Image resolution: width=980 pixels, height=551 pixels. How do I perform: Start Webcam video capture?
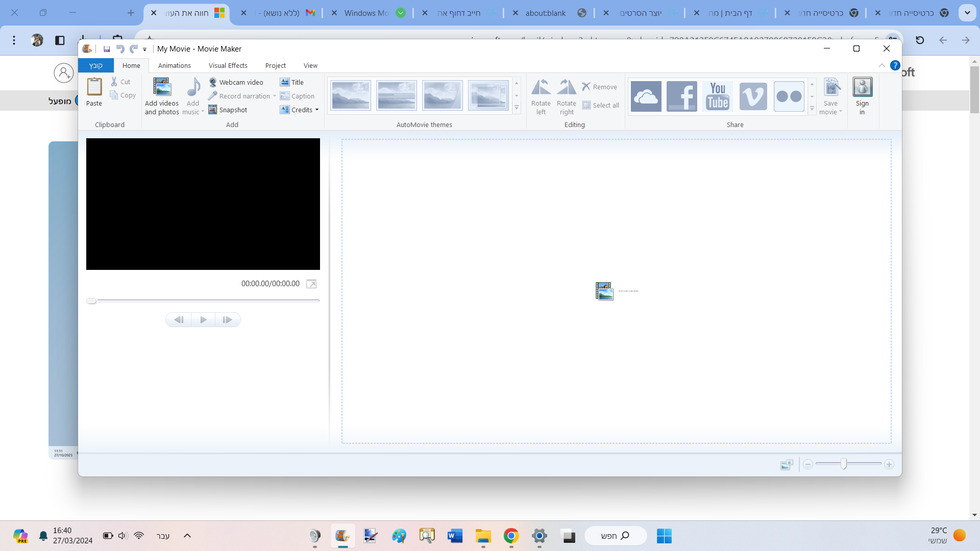236,82
